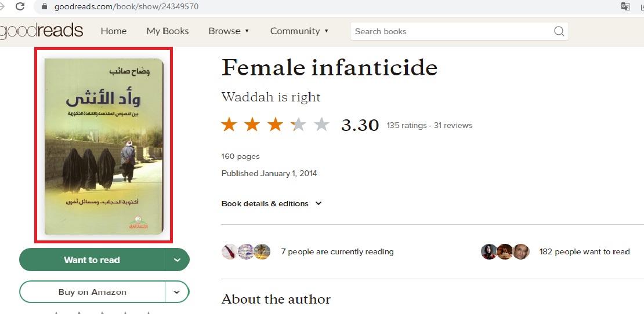Click the site padlock icon

(x=45, y=6)
